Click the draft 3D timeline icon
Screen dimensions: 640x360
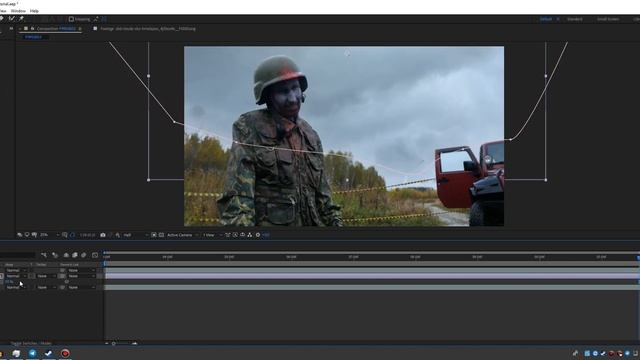pyautogui.click(x=55, y=255)
